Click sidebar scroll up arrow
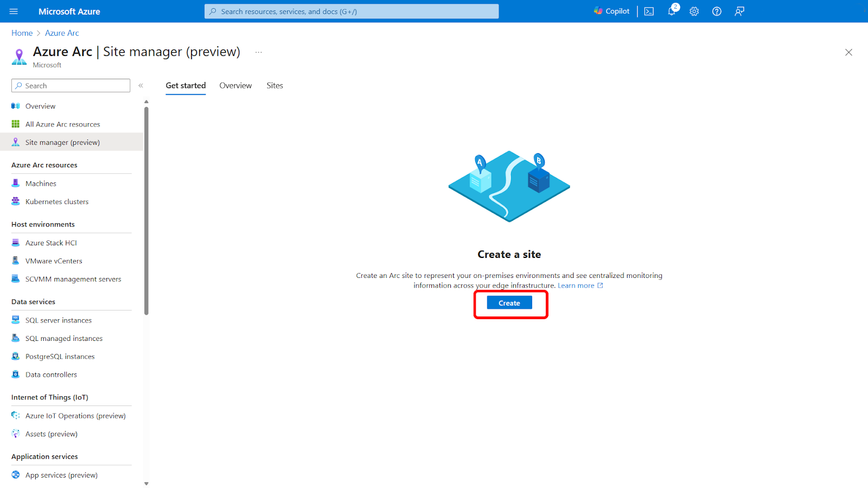868x488 pixels. [x=146, y=102]
